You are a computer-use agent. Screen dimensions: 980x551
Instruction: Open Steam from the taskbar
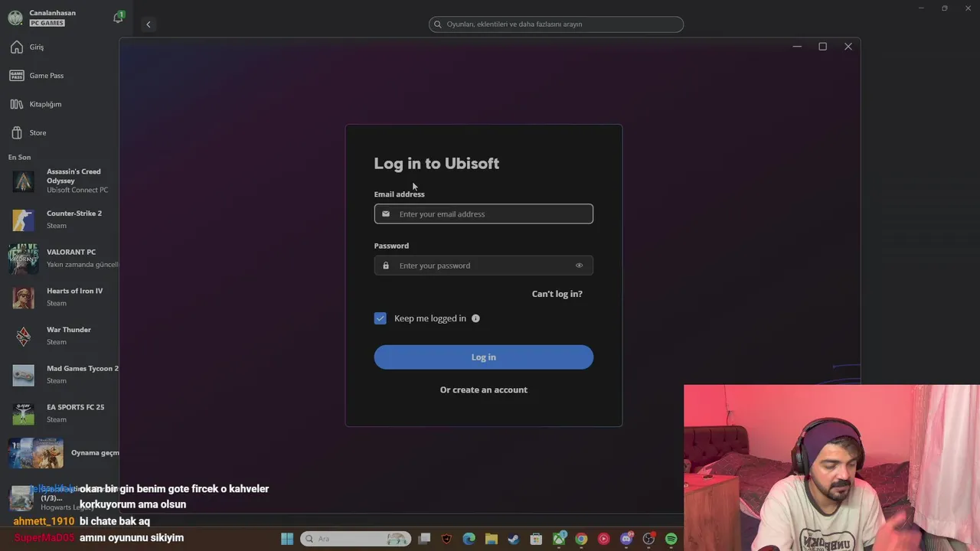click(514, 539)
